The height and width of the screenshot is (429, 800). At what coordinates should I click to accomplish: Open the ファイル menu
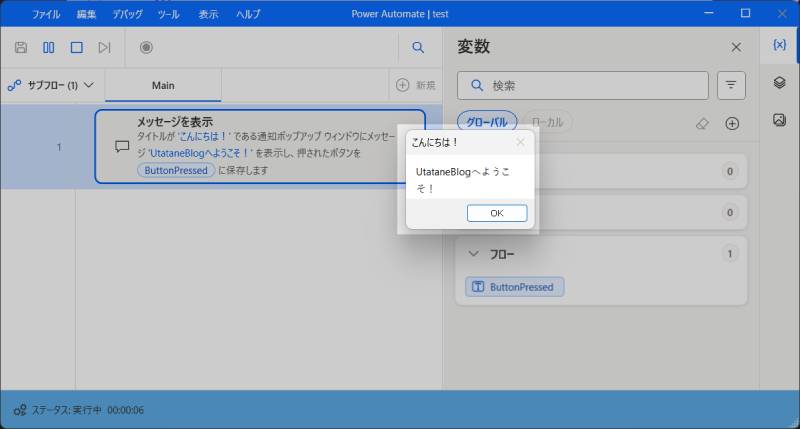[46, 14]
